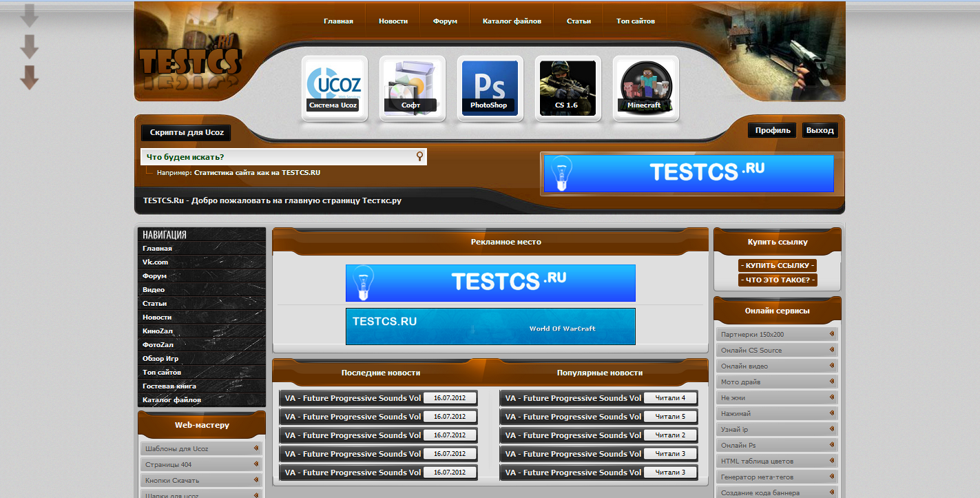980x498 pixels.
Task: Open the Minecraft category icon
Action: [x=645, y=88]
